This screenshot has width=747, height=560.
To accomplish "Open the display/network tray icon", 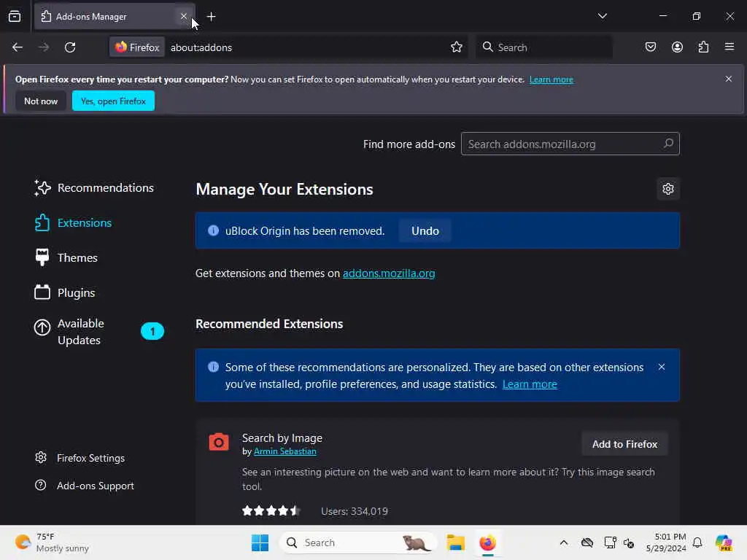I will [609, 542].
